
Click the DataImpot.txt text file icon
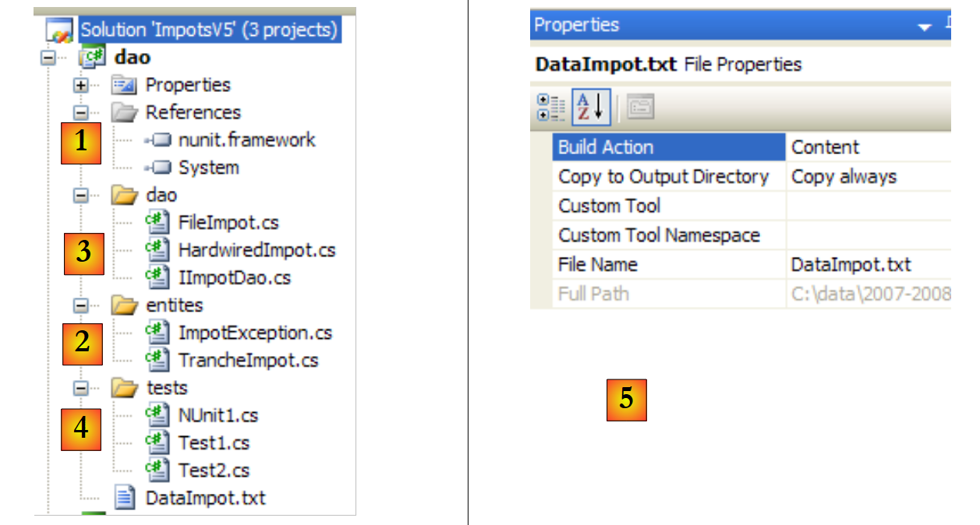(x=125, y=498)
